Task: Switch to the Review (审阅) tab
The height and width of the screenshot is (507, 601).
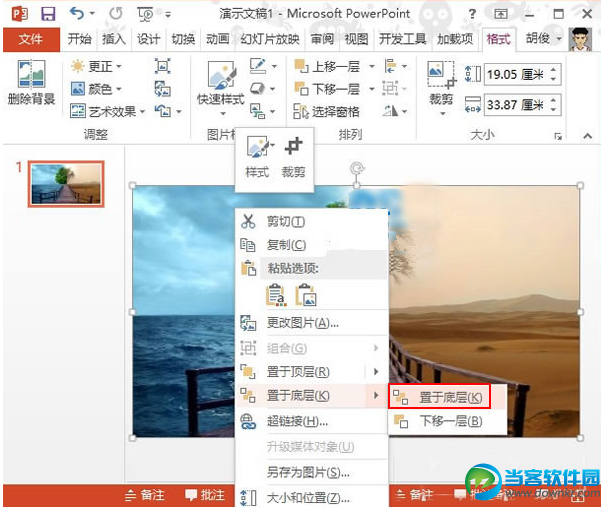Action: 322,39
